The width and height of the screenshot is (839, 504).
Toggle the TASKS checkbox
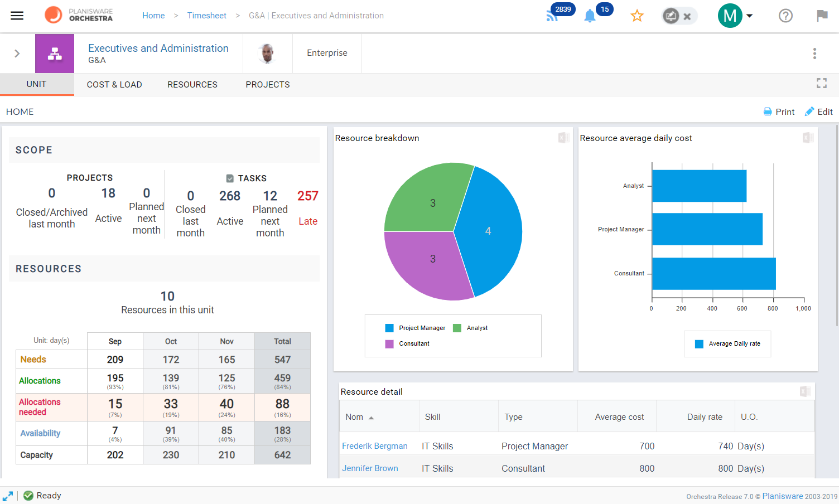(x=230, y=178)
